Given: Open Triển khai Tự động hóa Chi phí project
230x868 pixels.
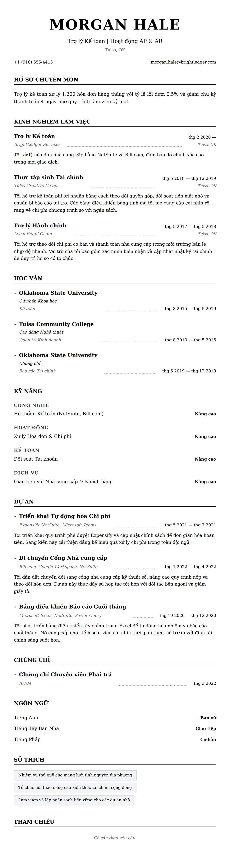Looking at the screenshot, I should click(65, 516).
